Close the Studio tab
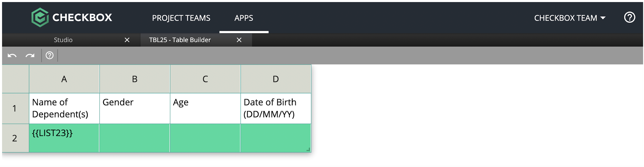This screenshot has height=167, width=644. 127,40
